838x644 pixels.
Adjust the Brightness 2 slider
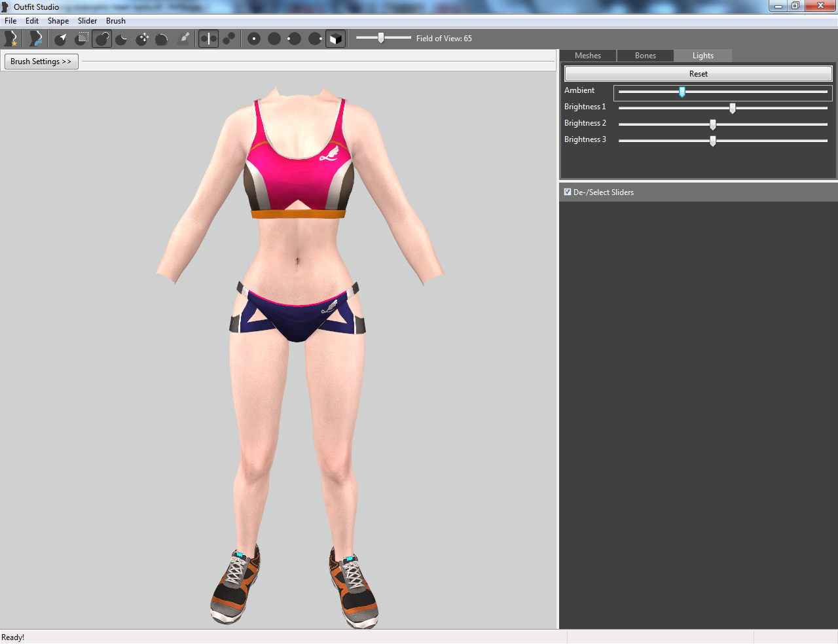pyautogui.click(x=723, y=124)
